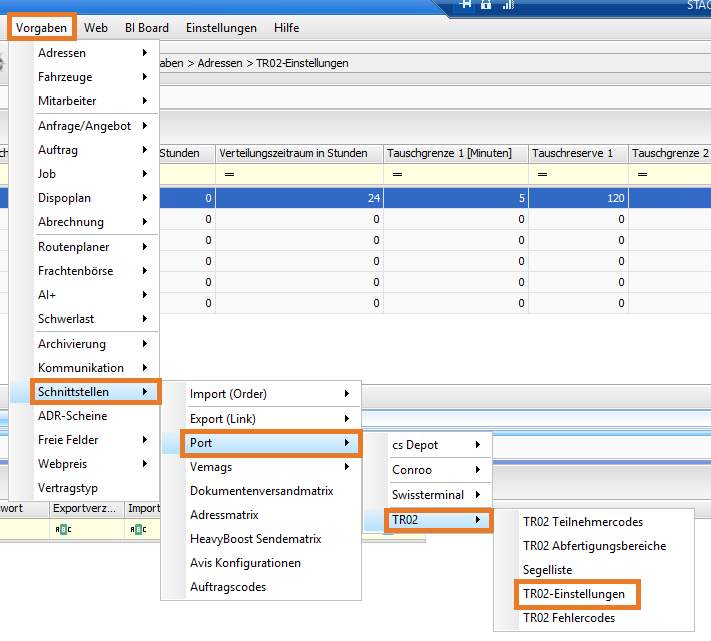The image size is (711, 641).
Task: Click the pin icon in title bar
Action: (465, 4)
